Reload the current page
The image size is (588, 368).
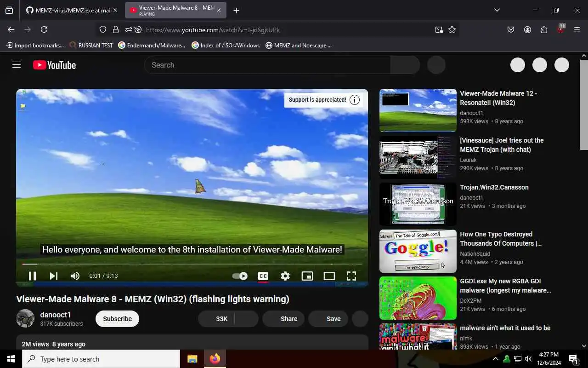click(44, 29)
